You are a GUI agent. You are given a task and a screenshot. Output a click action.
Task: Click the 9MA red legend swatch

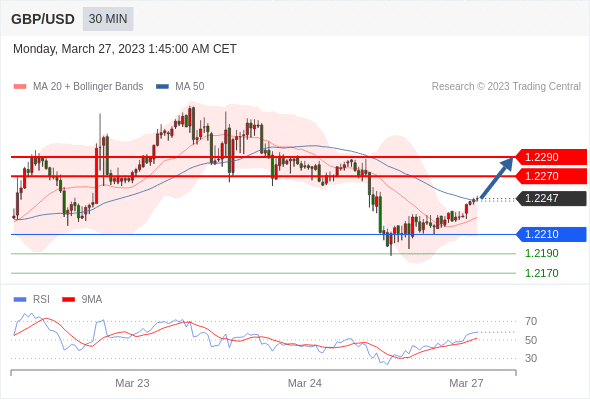pos(68,300)
